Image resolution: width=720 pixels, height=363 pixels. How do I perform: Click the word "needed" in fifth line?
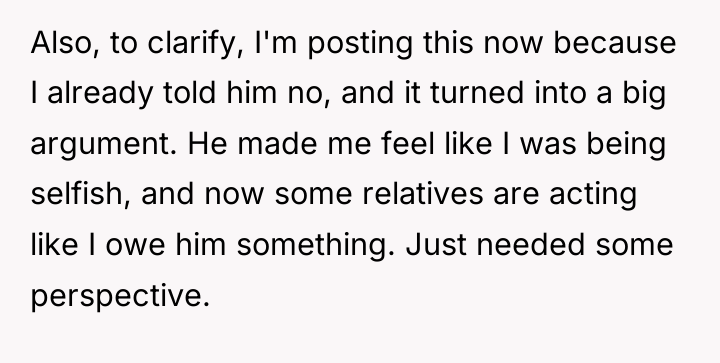(531, 244)
